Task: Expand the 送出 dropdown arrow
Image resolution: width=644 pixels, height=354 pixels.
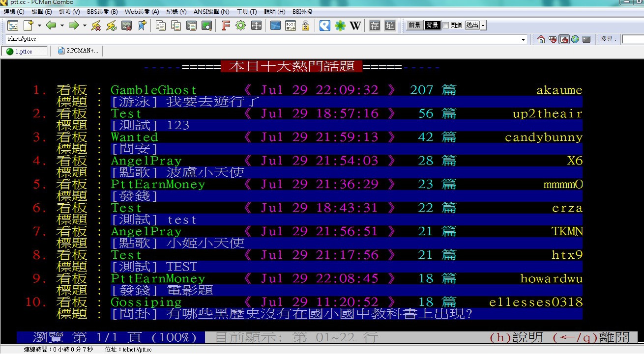Action: click(x=483, y=26)
